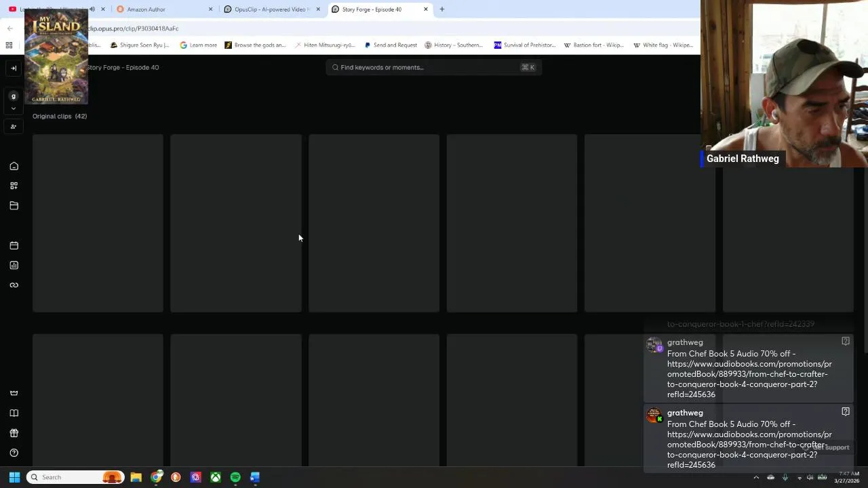Show hidden system tray icons chevron

[x=756, y=477]
